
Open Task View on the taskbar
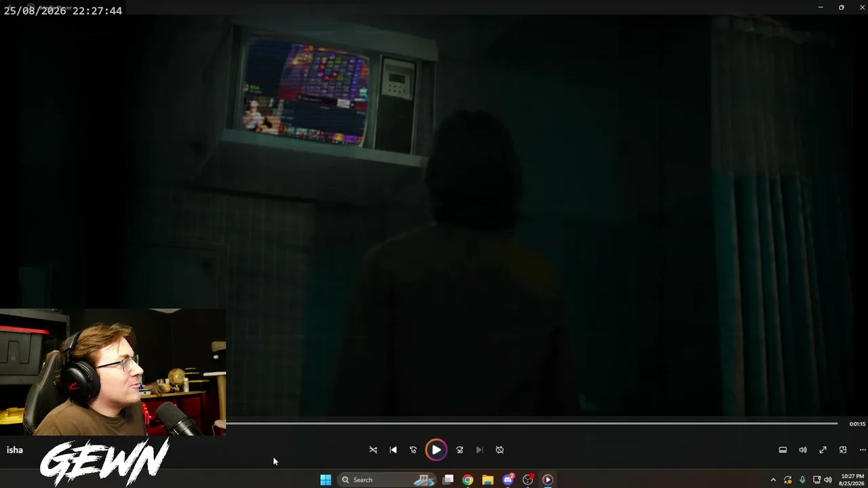(448, 480)
